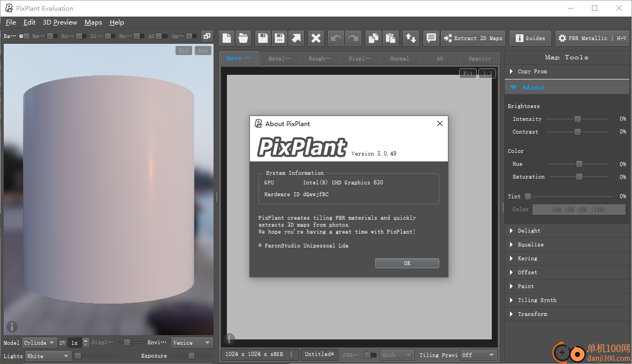Expand the Copy From section
The width and height of the screenshot is (632, 364).
[567, 71]
